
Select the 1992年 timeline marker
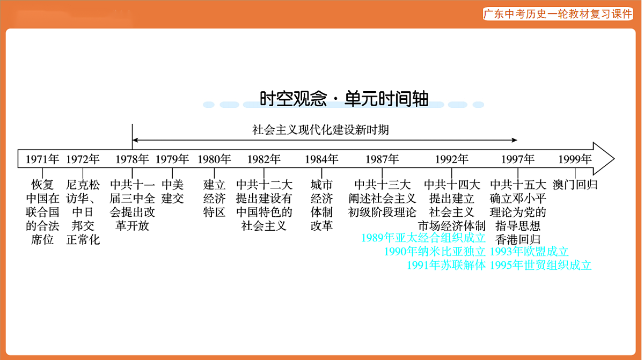tap(451, 159)
